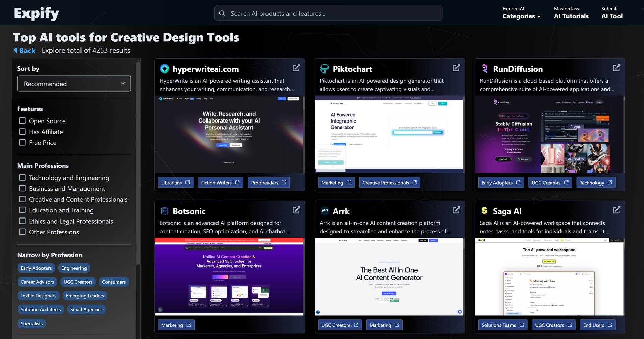Viewport: 644px width, 339px height.
Task: Open Technology tag on RunDiffusion card
Action: point(596,183)
